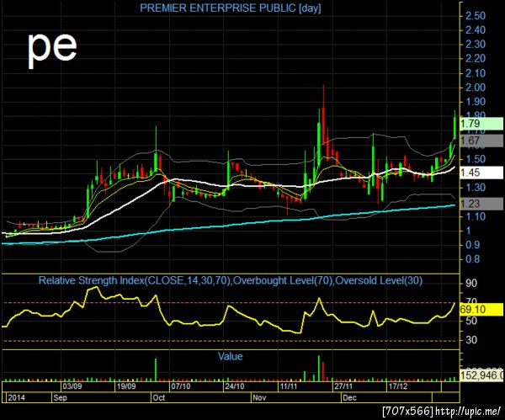
Task: Select the 03/09 date marker
Action: point(72,386)
